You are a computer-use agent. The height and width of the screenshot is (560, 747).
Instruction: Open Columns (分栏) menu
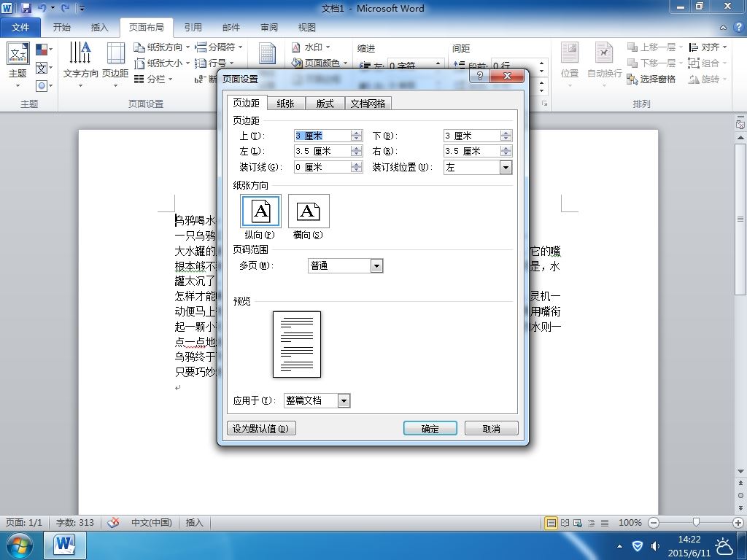pos(153,79)
